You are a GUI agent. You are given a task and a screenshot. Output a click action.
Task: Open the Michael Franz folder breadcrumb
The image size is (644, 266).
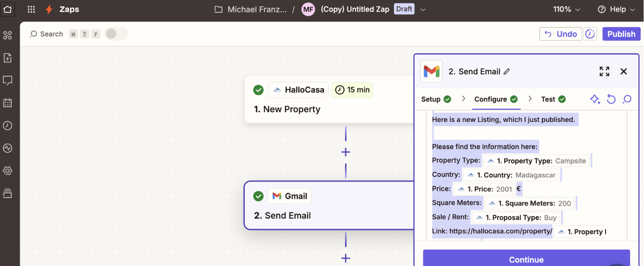pyautogui.click(x=250, y=9)
